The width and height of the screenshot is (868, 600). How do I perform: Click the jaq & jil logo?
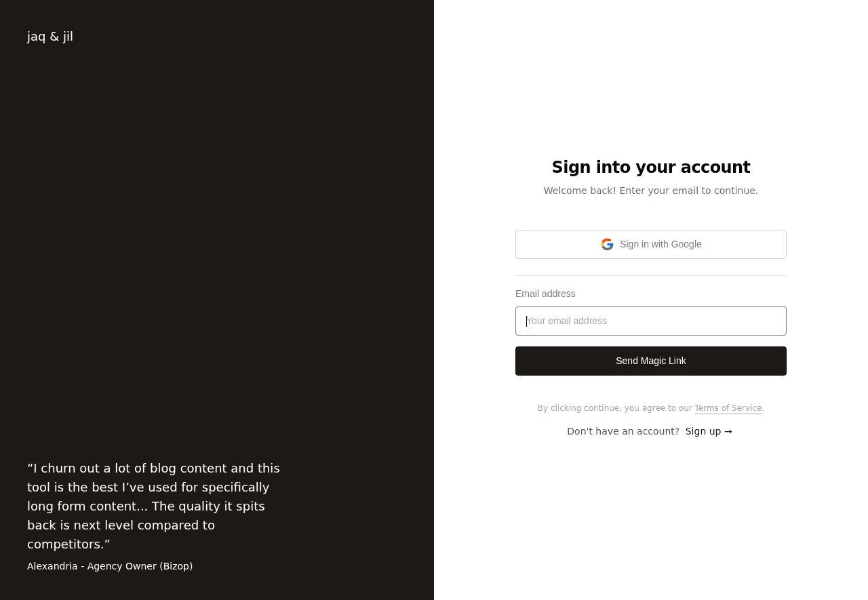coord(50,37)
